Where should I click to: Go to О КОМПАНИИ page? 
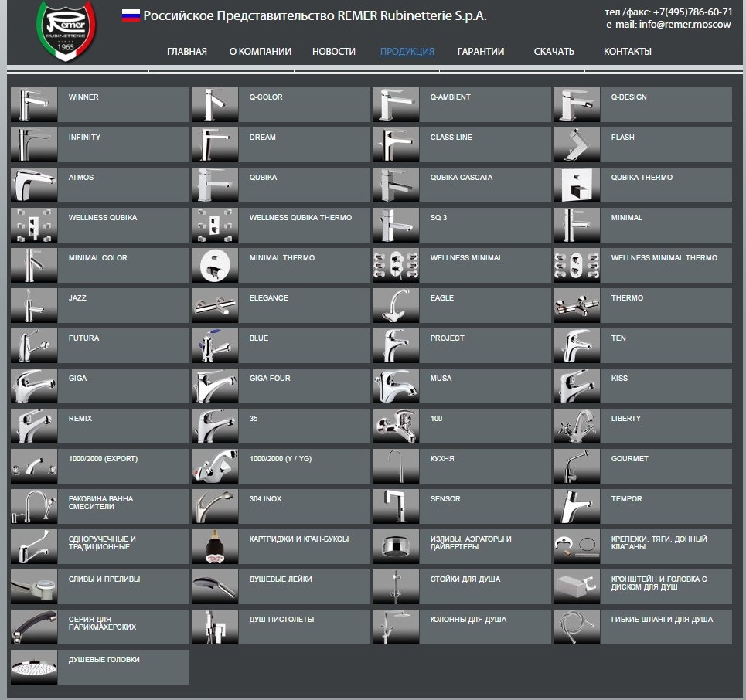[x=261, y=51]
